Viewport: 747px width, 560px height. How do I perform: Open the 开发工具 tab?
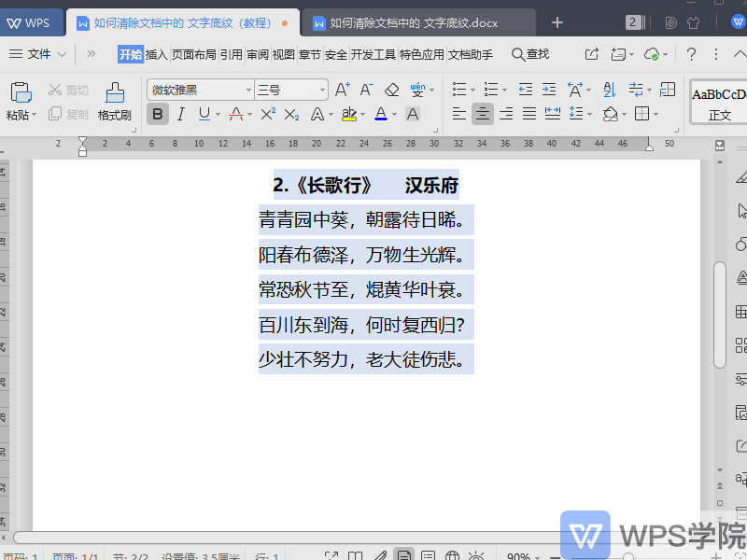point(373,55)
